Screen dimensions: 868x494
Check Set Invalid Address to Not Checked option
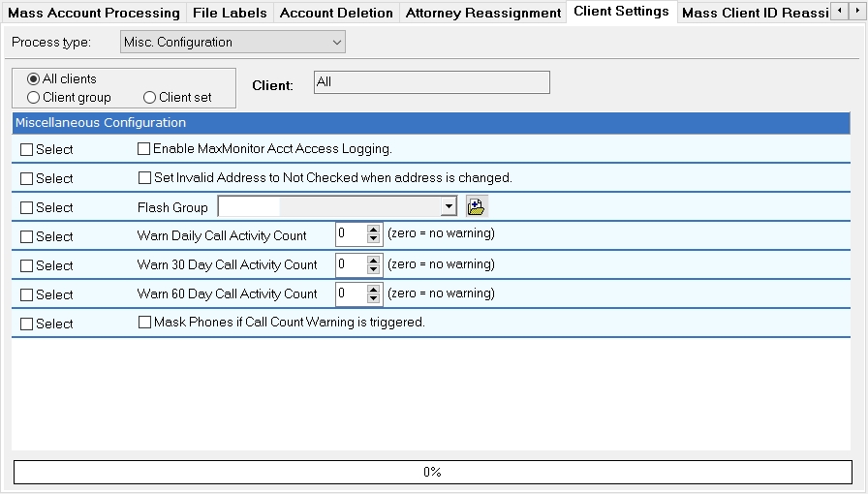[145, 178]
